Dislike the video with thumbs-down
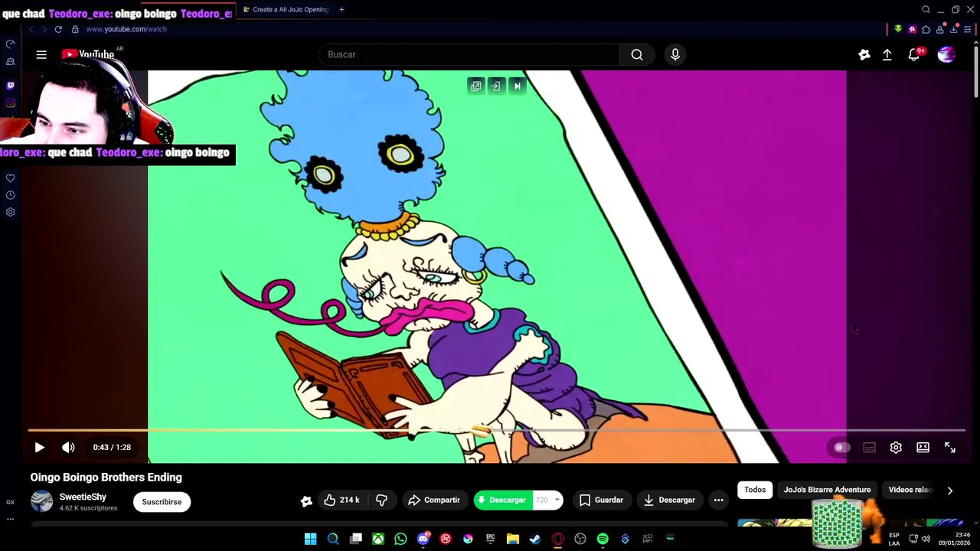The width and height of the screenshot is (980, 551). coord(381,500)
